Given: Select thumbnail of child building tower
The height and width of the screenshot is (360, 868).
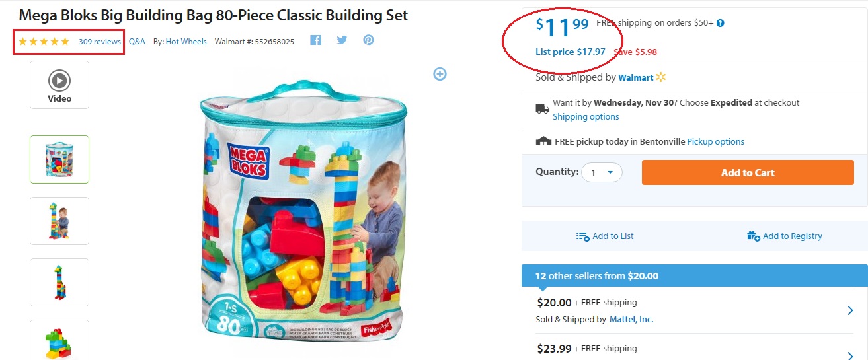Looking at the screenshot, I should (x=59, y=221).
